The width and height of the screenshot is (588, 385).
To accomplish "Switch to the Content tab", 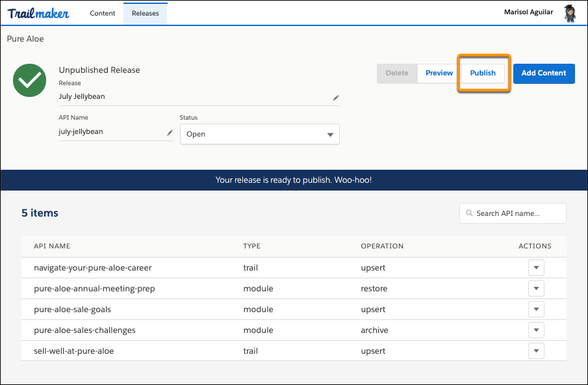I will pos(103,13).
